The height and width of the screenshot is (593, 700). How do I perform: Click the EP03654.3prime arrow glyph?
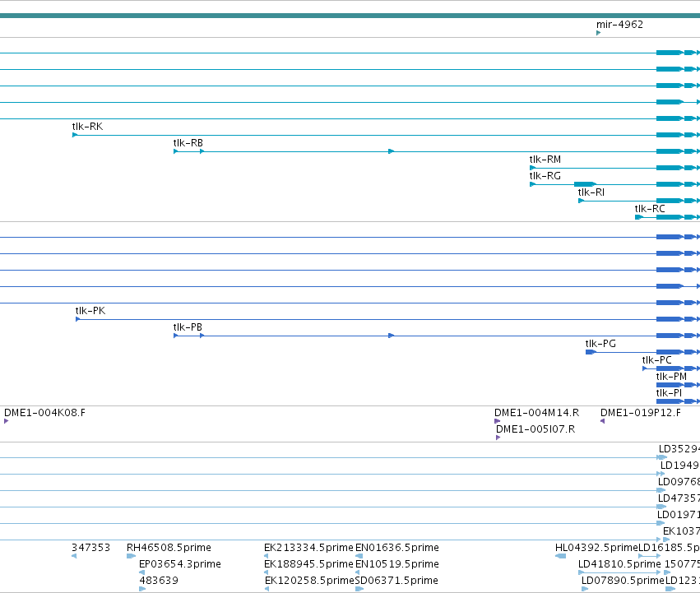[x=142, y=572]
